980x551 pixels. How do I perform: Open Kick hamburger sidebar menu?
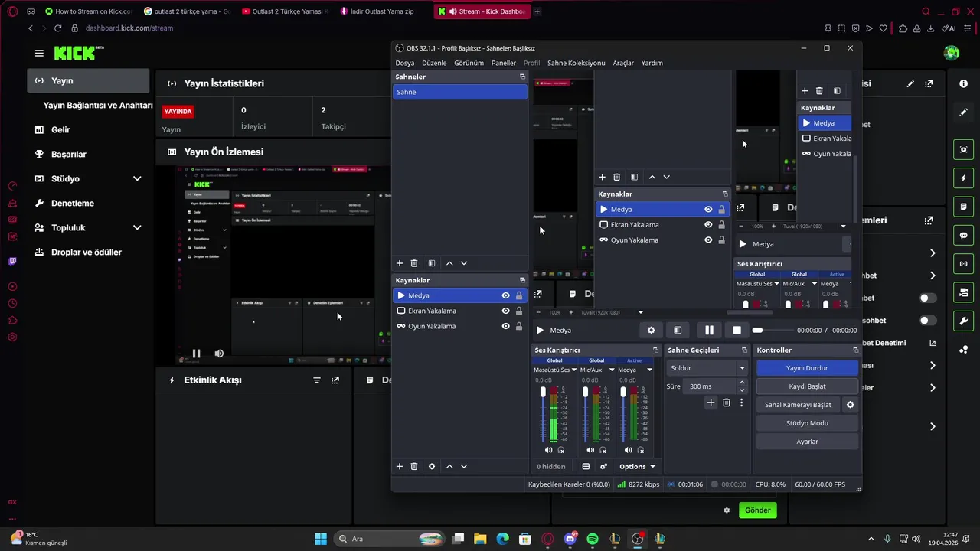coord(39,53)
